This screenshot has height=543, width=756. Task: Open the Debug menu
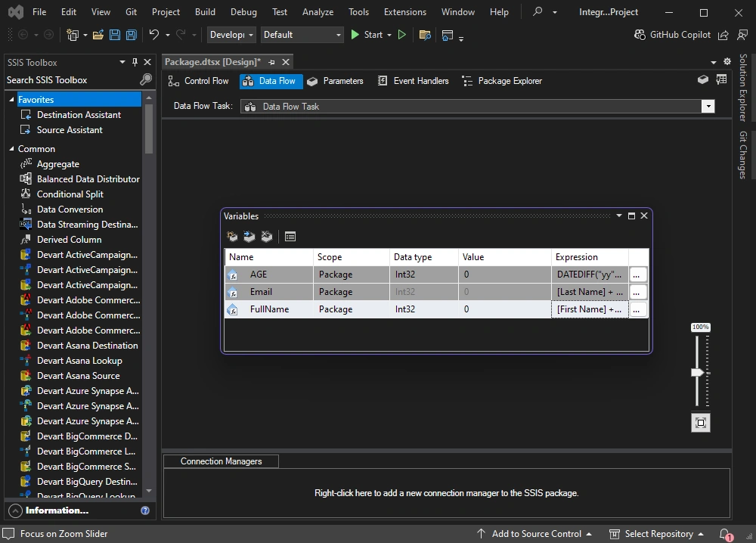click(x=243, y=11)
